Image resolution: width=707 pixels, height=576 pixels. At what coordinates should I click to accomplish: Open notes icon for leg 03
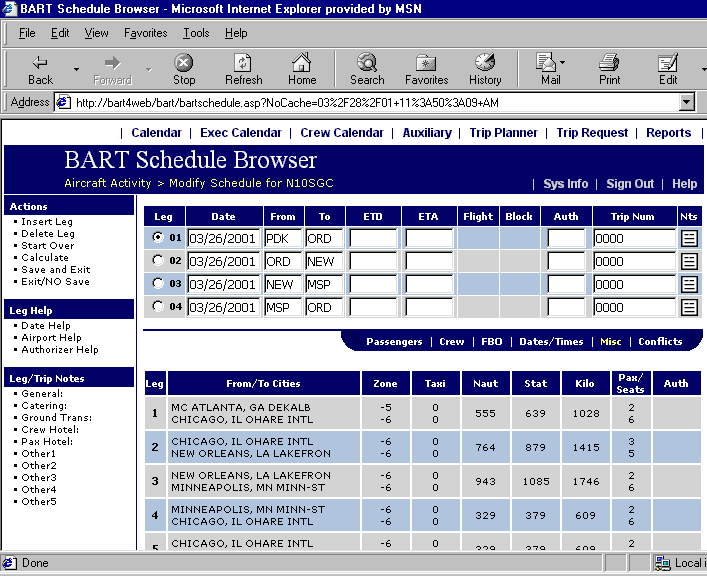(689, 284)
